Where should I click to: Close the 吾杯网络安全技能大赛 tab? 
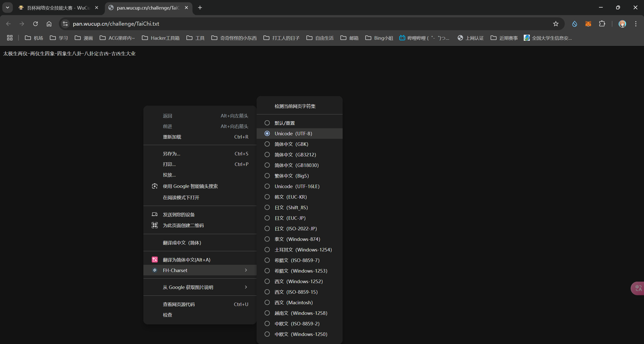[97, 8]
